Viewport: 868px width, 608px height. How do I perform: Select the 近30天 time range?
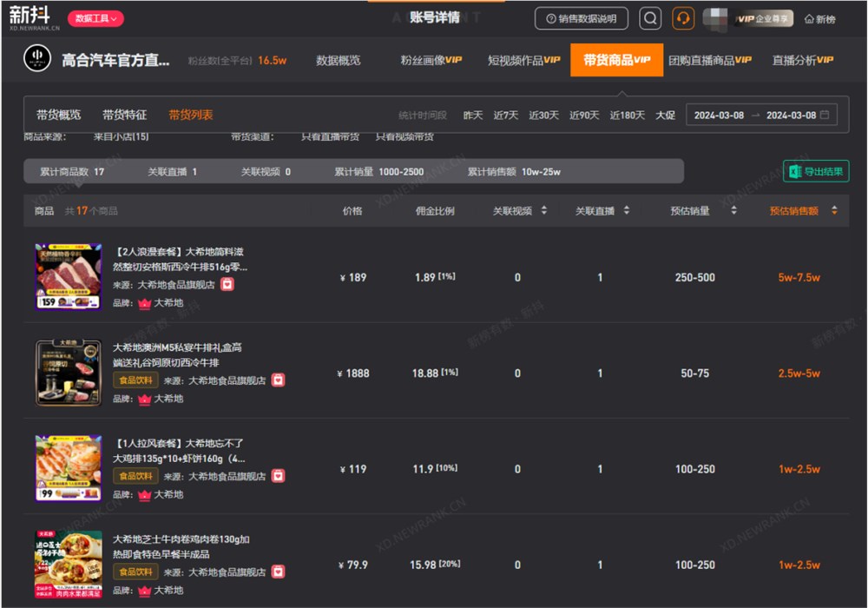click(x=543, y=114)
